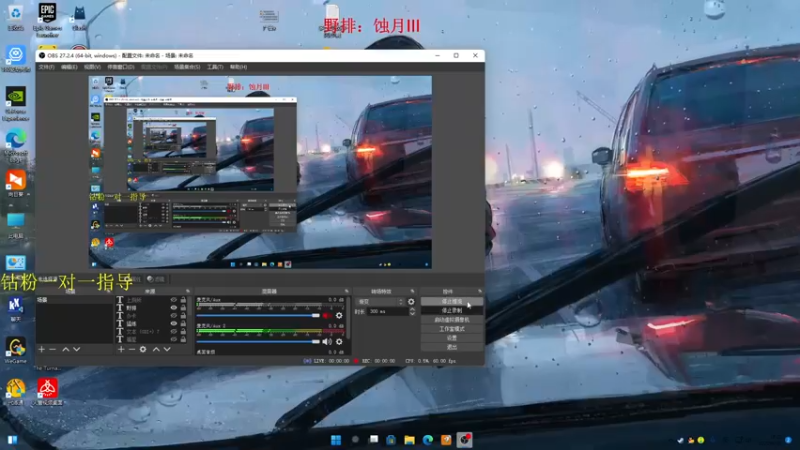Screen dimensions: 800x450
Task: Enable 工作室模式 studio mode button
Action: [x=452, y=329]
